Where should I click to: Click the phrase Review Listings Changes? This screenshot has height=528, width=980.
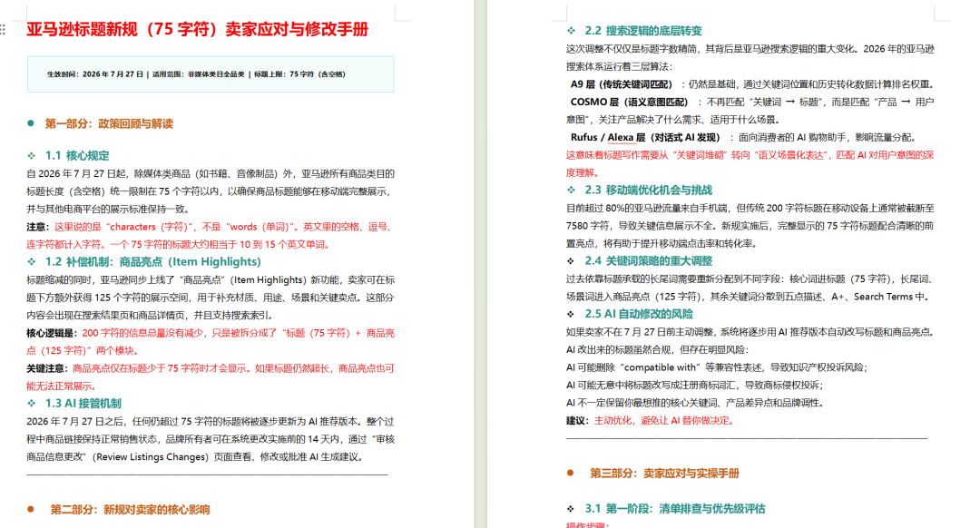152,456
